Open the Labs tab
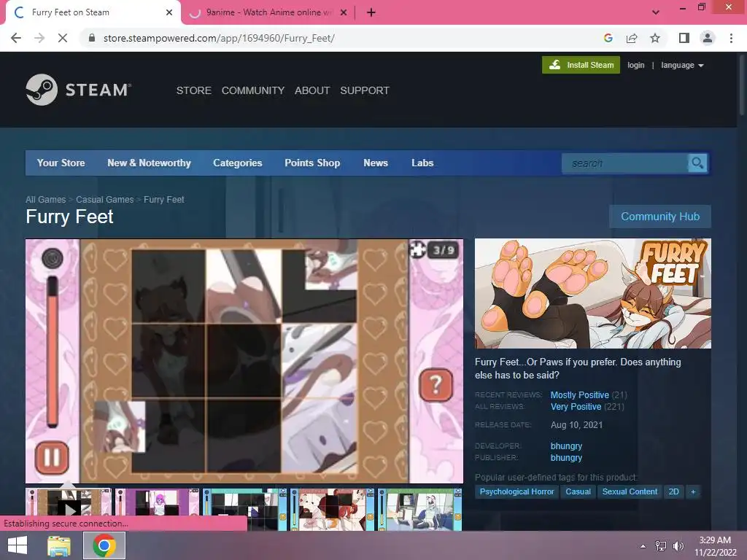Screen dimensions: 747x560 (x=422, y=163)
